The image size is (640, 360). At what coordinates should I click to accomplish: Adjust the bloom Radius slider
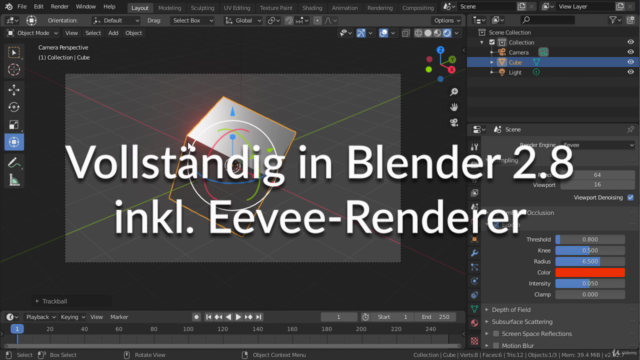coord(590,261)
